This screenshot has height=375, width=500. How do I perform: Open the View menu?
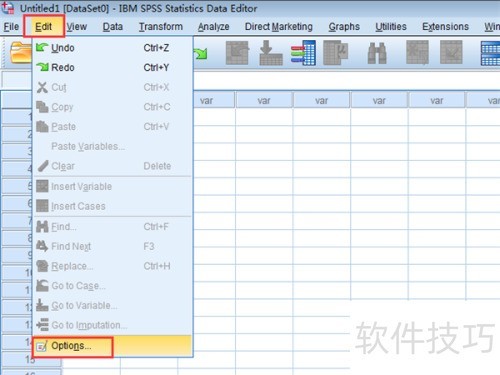click(77, 27)
